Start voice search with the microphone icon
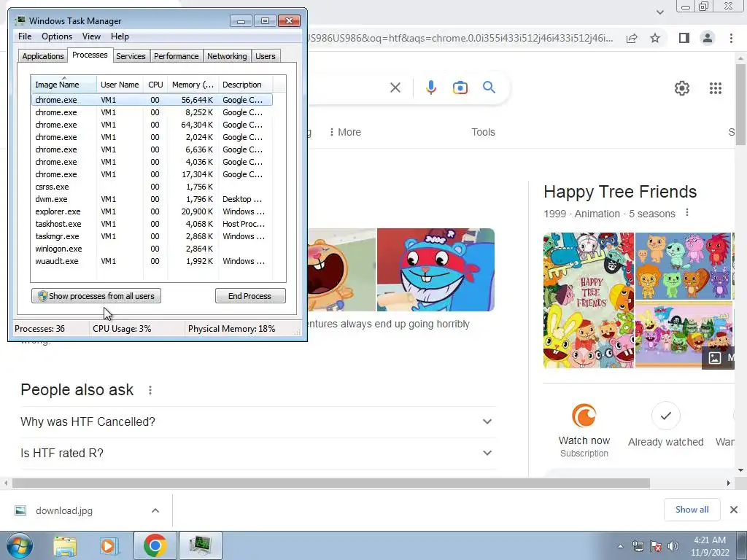Screen dimensions: 747x560 (x=430, y=87)
